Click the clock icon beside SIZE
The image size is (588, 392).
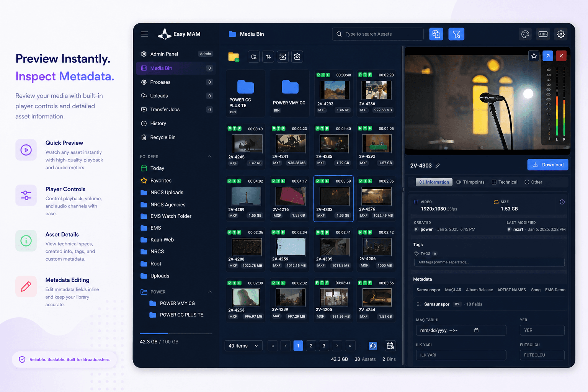tap(562, 202)
